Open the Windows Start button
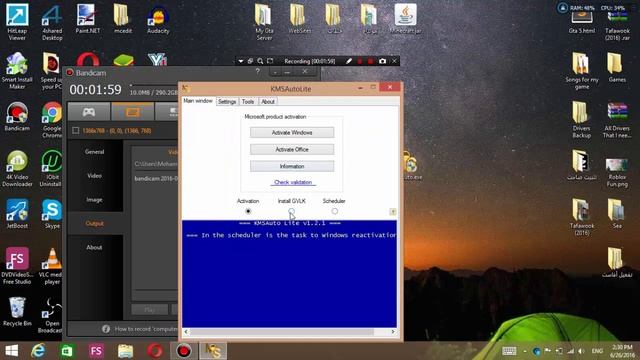Image resolution: width=640 pixels, height=360 pixels. [x=11, y=351]
